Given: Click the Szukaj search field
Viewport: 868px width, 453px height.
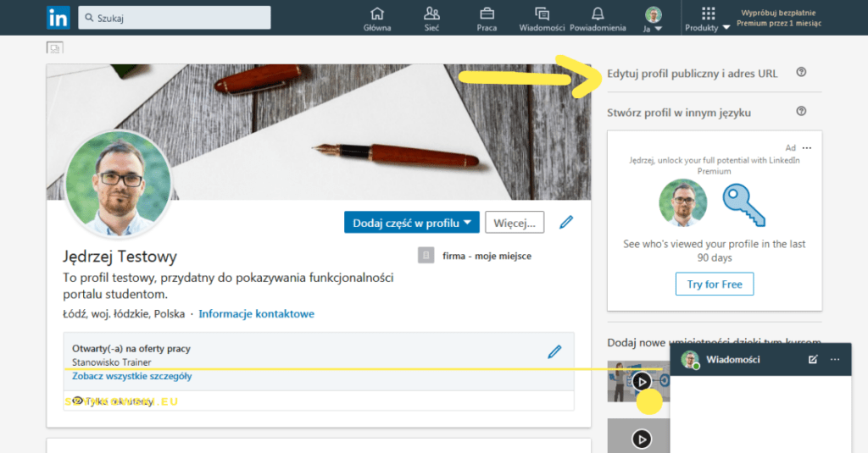Looking at the screenshot, I should tap(175, 18).
